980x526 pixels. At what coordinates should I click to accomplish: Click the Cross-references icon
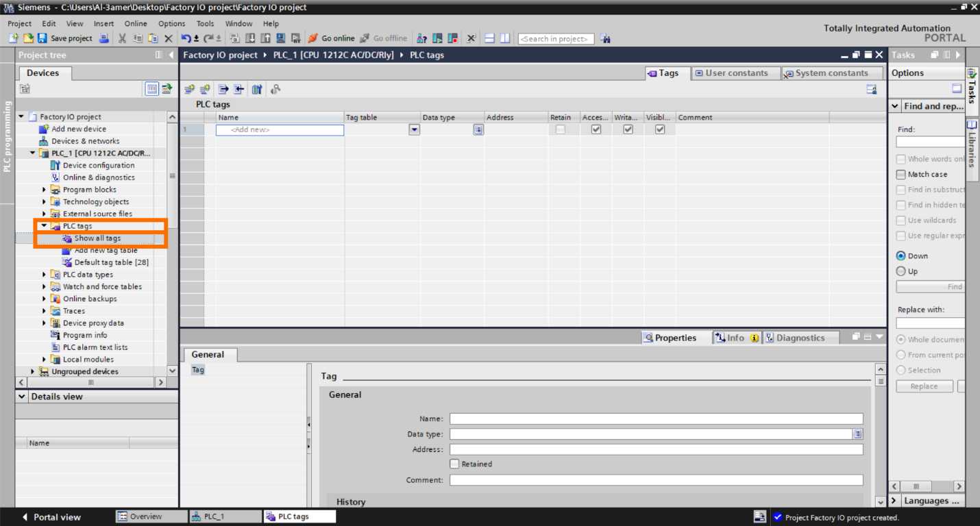tap(471, 38)
